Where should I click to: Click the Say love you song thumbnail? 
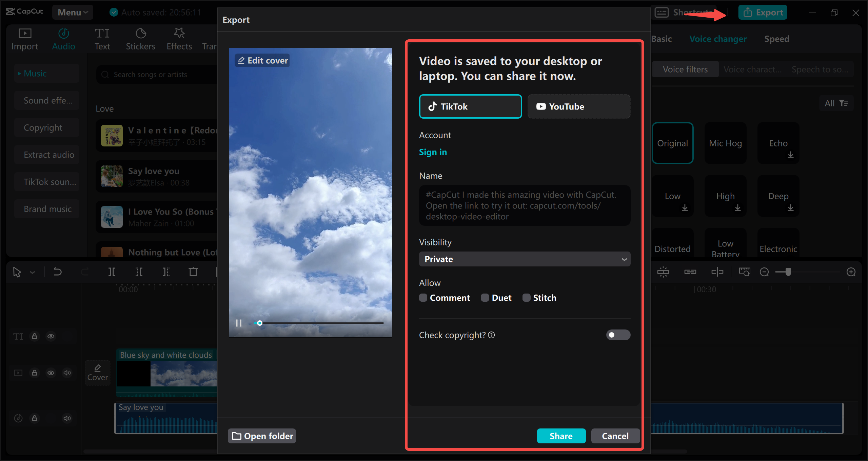click(x=112, y=176)
